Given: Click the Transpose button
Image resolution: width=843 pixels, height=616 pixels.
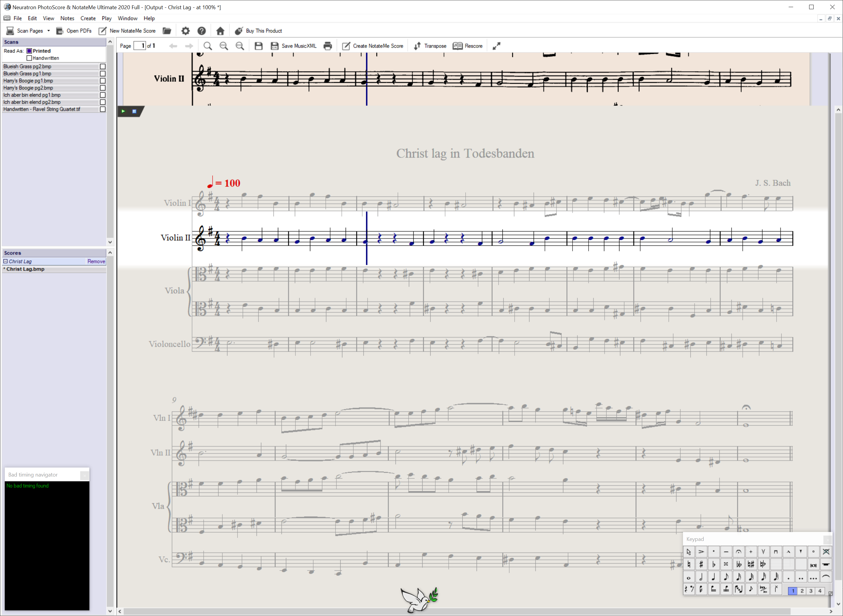Looking at the screenshot, I should pos(430,46).
